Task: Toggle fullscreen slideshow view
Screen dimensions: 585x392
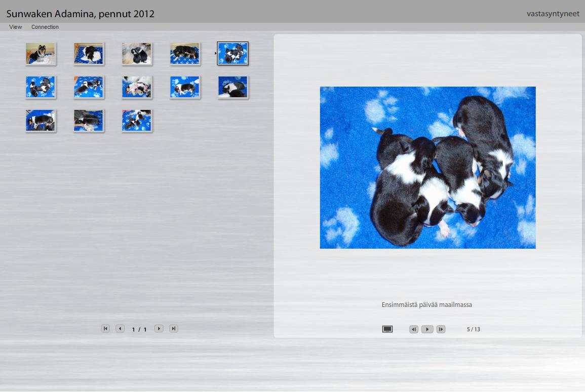Action: click(387, 329)
